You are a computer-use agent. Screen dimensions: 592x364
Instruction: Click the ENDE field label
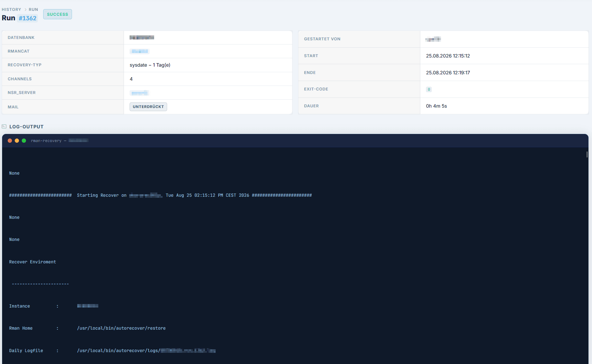310,73
